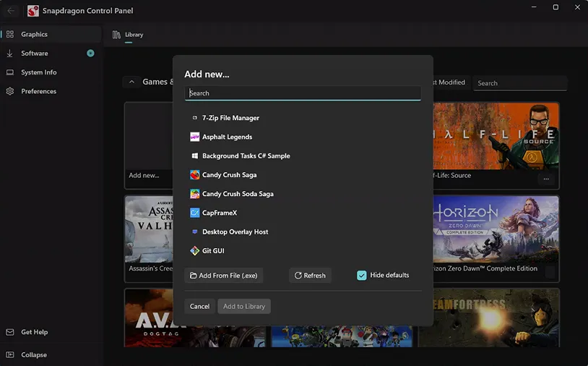Image resolution: width=588 pixels, height=366 pixels.
Task: Switch to the Library tab
Action: coord(129,35)
